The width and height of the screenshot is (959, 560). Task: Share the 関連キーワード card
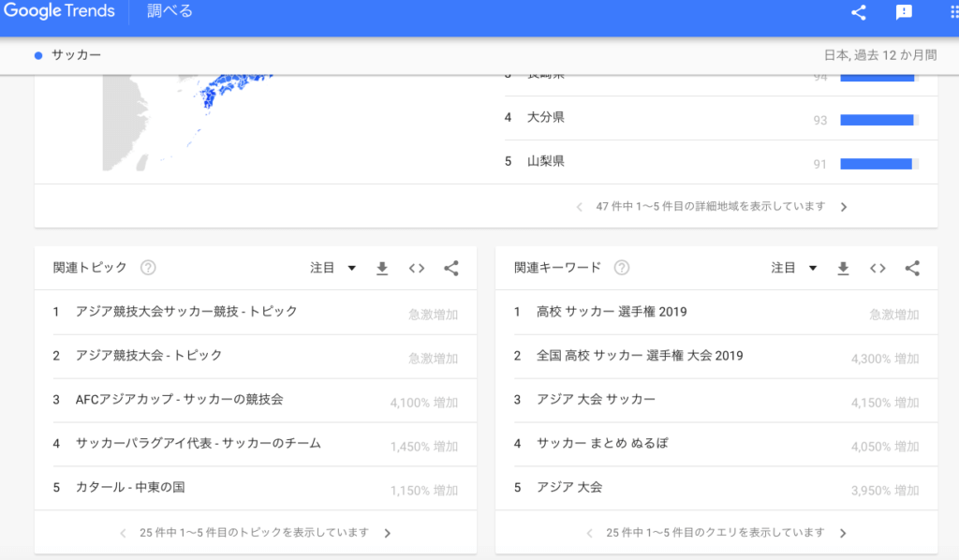(912, 269)
